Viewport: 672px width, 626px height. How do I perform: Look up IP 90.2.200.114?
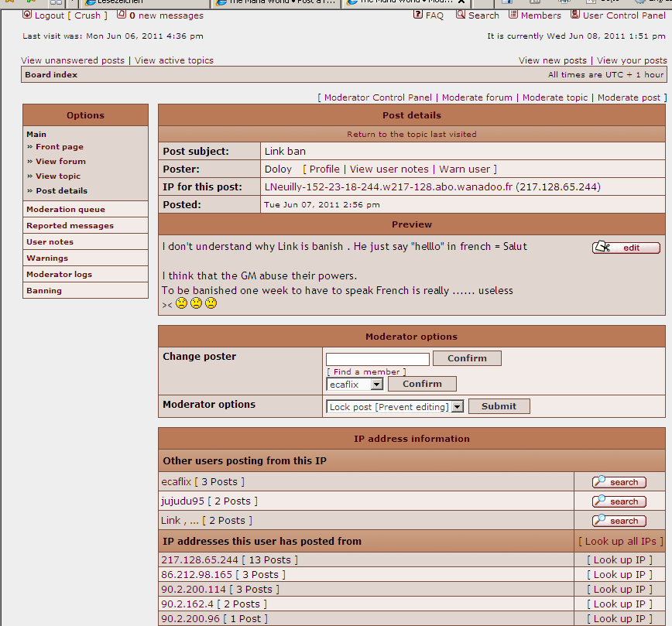619,589
